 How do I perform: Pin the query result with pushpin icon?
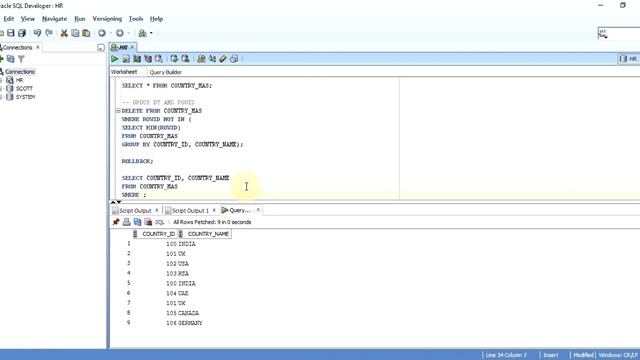point(116,222)
